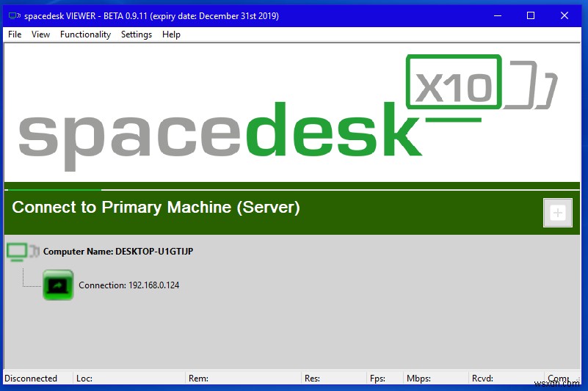Click the plus add-server button

(x=558, y=213)
